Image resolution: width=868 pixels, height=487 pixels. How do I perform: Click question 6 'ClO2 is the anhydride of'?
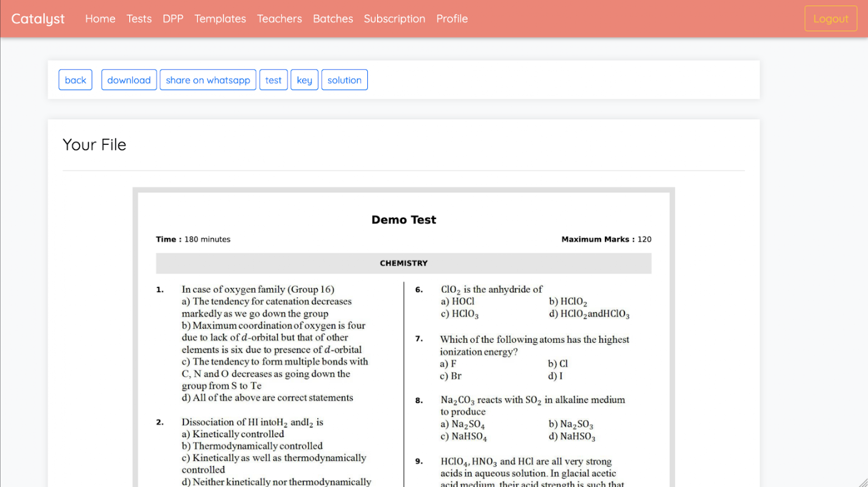click(491, 290)
